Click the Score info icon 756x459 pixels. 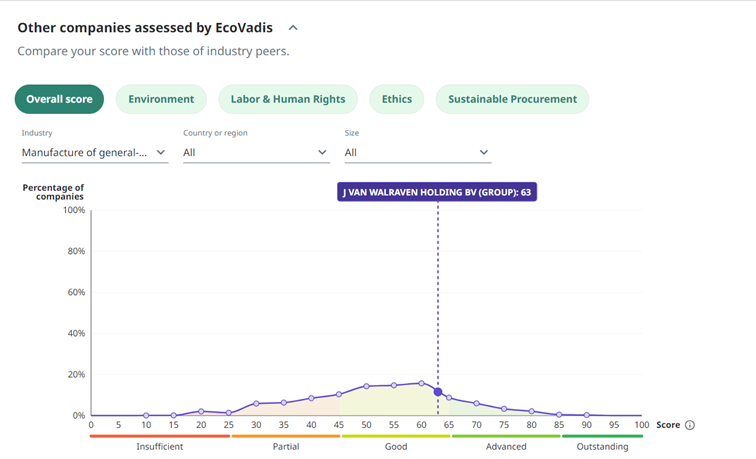click(690, 425)
